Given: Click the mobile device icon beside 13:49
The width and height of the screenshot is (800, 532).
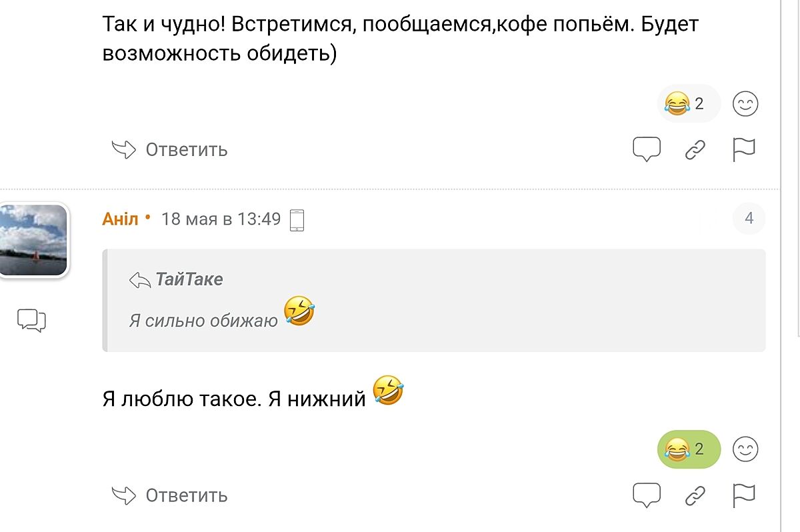Looking at the screenshot, I should 297,219.
